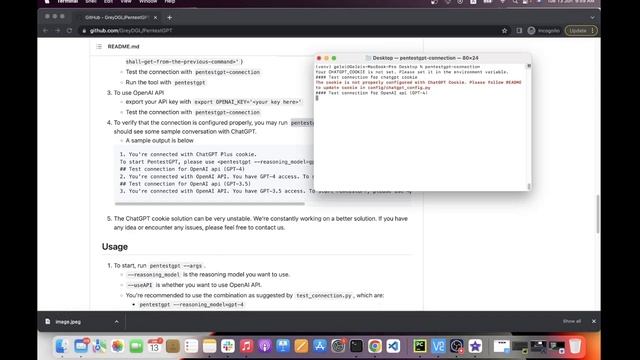Expand the Chrome tab search chevron
640x360 pixels.
(x=592, y=18)
